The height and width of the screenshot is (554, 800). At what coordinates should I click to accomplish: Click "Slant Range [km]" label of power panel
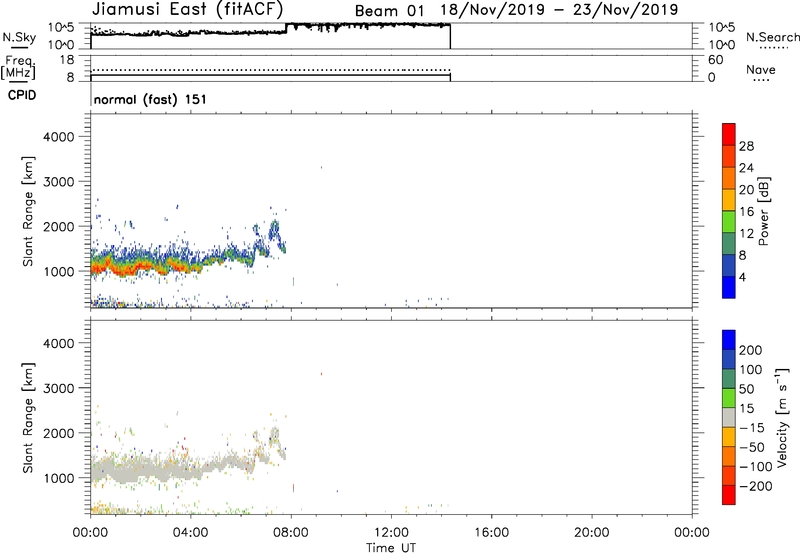(x=27, y=211)
